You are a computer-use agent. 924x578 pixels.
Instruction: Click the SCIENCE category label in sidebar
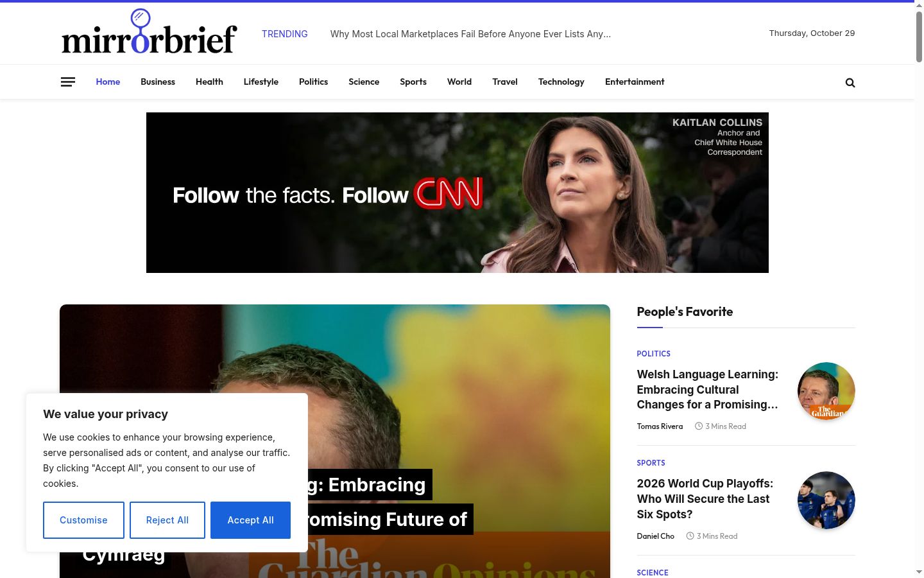pos(653,573)
